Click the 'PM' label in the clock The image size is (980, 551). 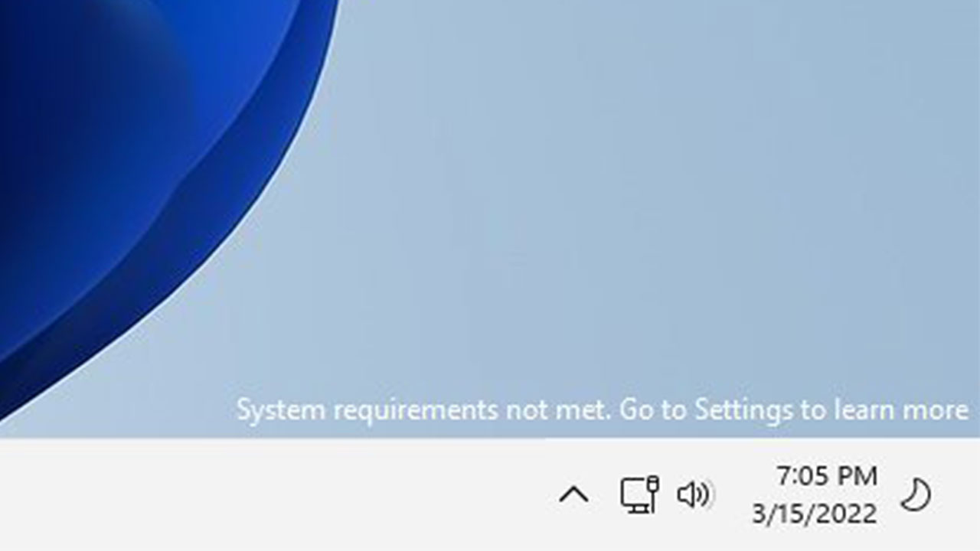click(x=856, y=476)
